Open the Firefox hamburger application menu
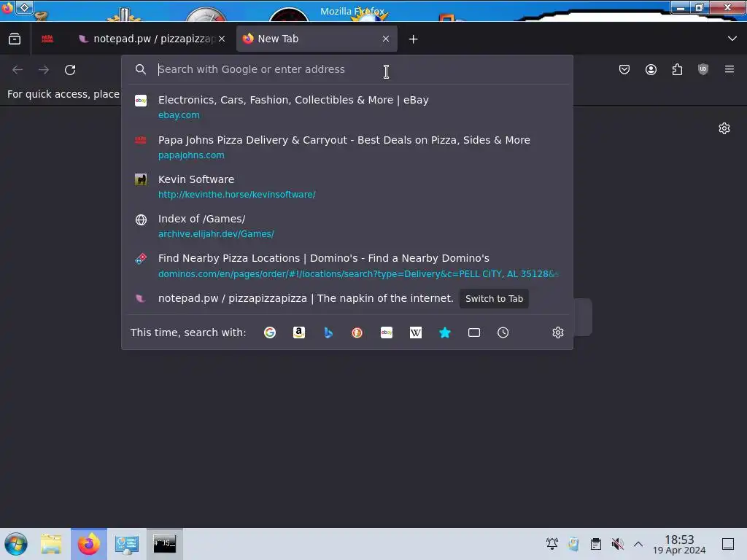This screenshot has height=560, width=747. coord(729,69)
